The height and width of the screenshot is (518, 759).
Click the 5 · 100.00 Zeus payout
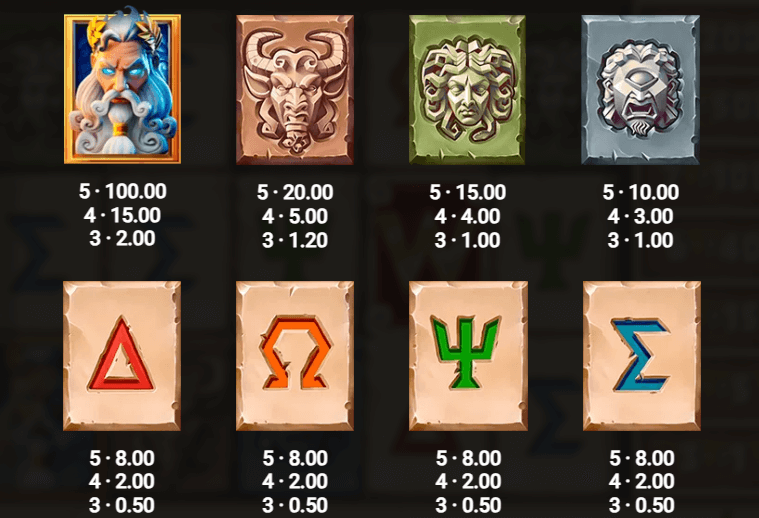pyautogui.click(x=123, y=191)
